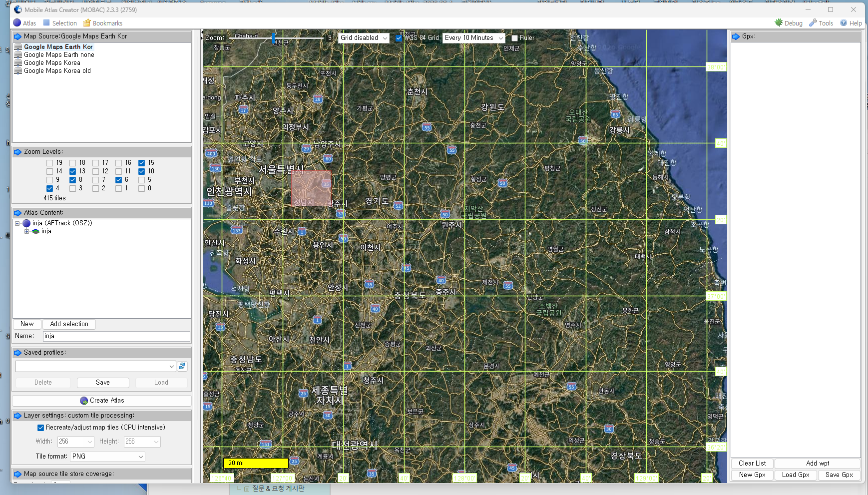Expand the inja layer tree node

[26, 231]
